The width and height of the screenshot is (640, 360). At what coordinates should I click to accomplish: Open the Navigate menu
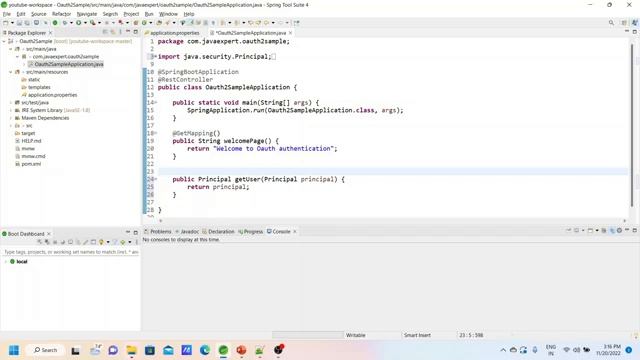87,14
